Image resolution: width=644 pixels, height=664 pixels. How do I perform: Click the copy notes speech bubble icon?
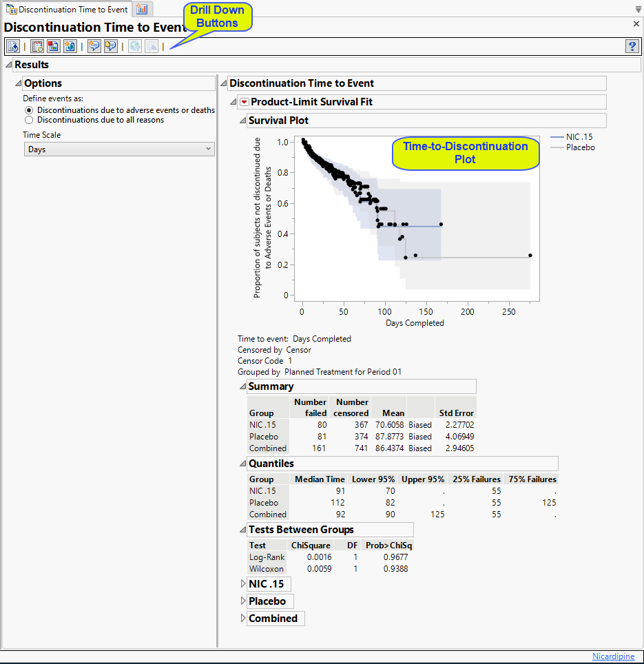[110, 46]
